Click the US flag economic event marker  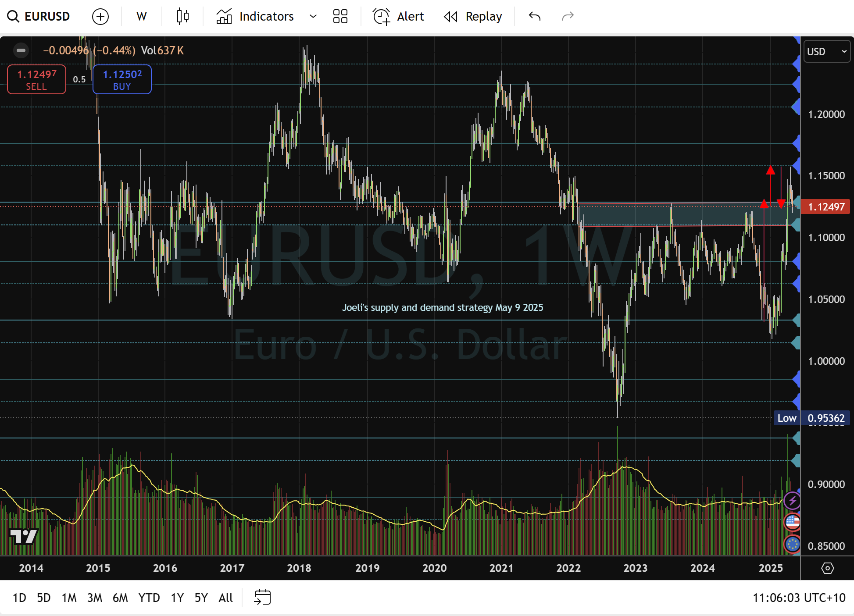pyautogui.click(x=792, y=522)
